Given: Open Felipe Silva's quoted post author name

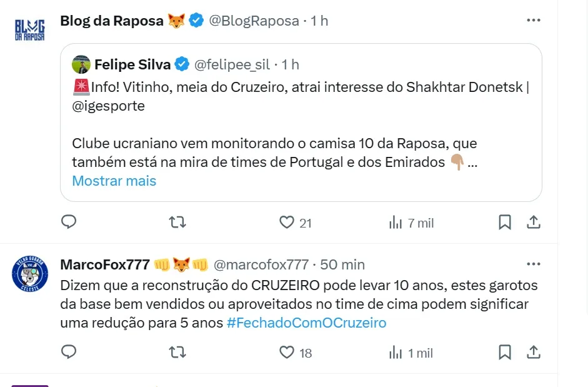Looking at the screenshot, I should 132,64.
